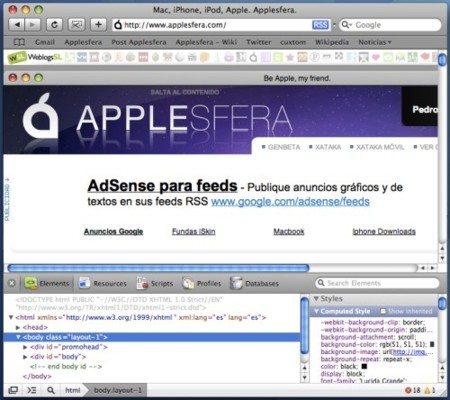450x400 pixels.
Task: Select the html breadcrumb
Action: click(x=73, y=390)
